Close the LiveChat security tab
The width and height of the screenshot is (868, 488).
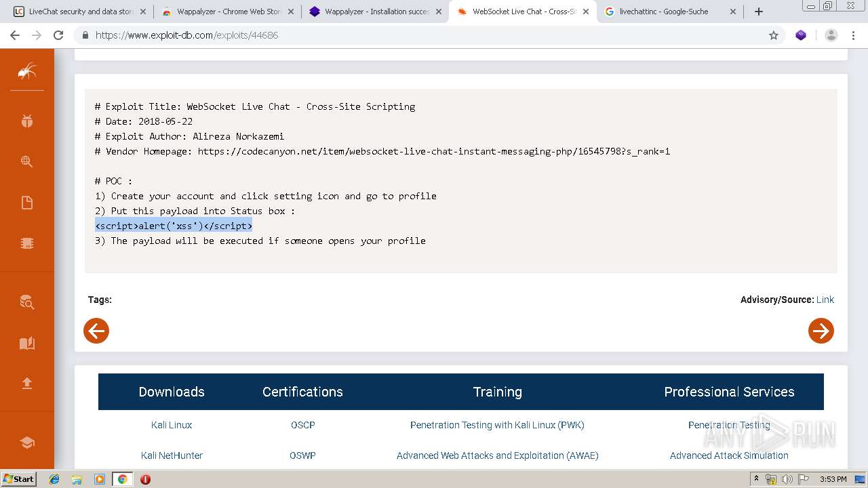143,12
